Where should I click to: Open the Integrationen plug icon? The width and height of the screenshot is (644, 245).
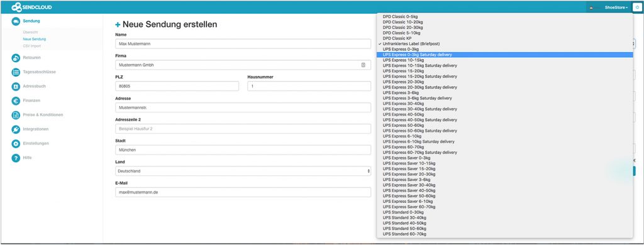[x=16, y=129]
